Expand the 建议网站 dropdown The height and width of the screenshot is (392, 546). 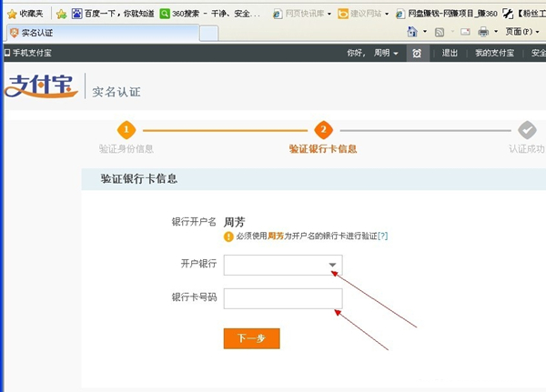(387, 14)
